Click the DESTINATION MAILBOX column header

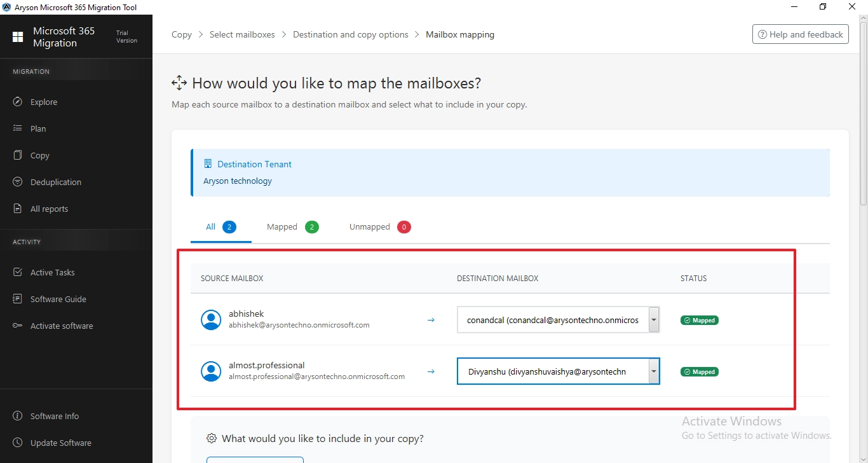click(x=498, y=279)
